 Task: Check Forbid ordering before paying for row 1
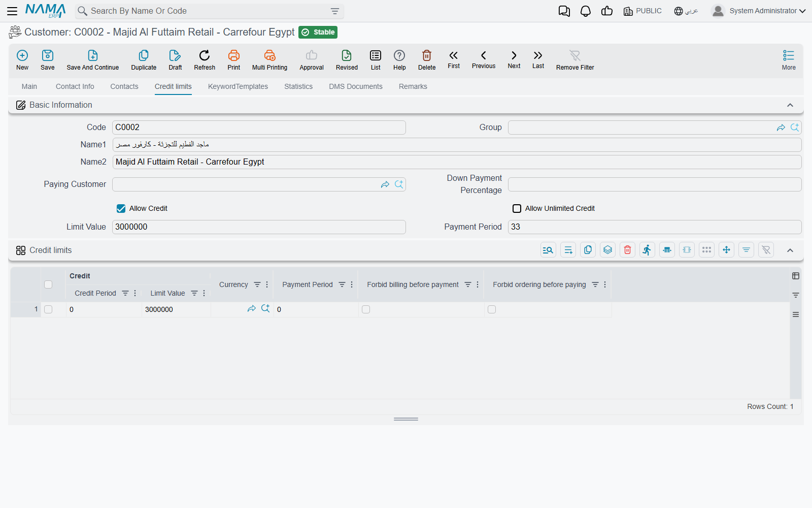pyautogui.click(x=492, y=309)
